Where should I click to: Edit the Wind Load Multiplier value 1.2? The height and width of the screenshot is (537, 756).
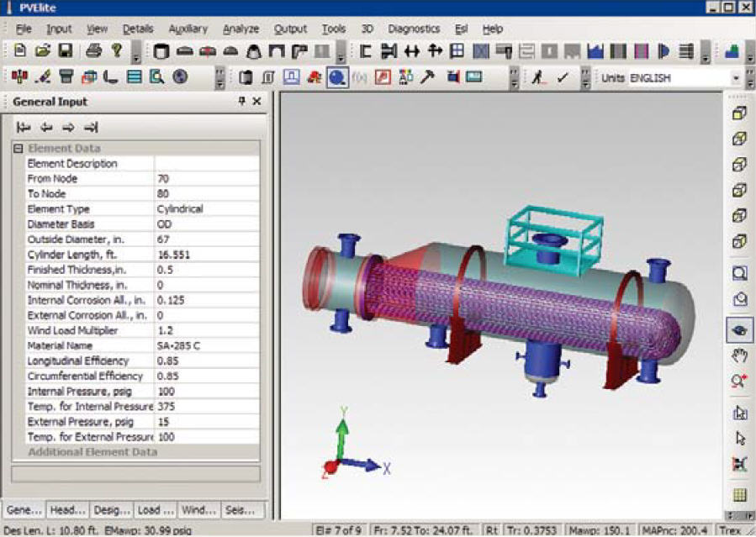tap(206, 330)
